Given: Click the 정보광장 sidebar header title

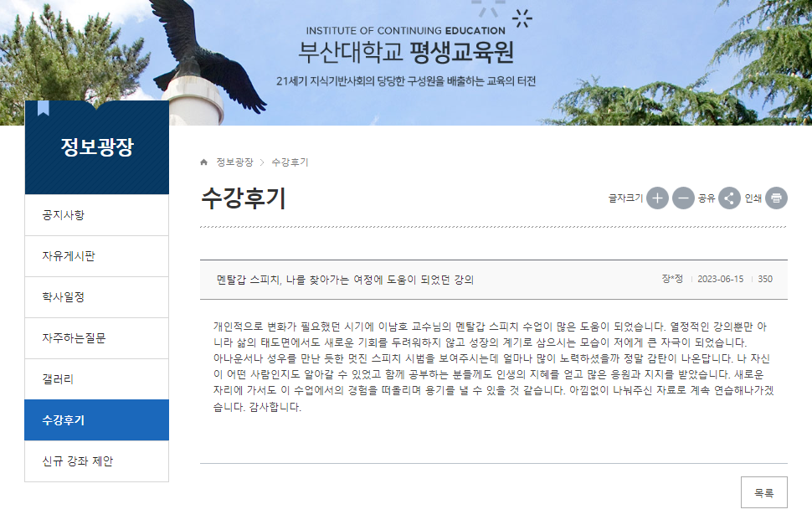Looking at the screenshot, I should tap(97, 147).
